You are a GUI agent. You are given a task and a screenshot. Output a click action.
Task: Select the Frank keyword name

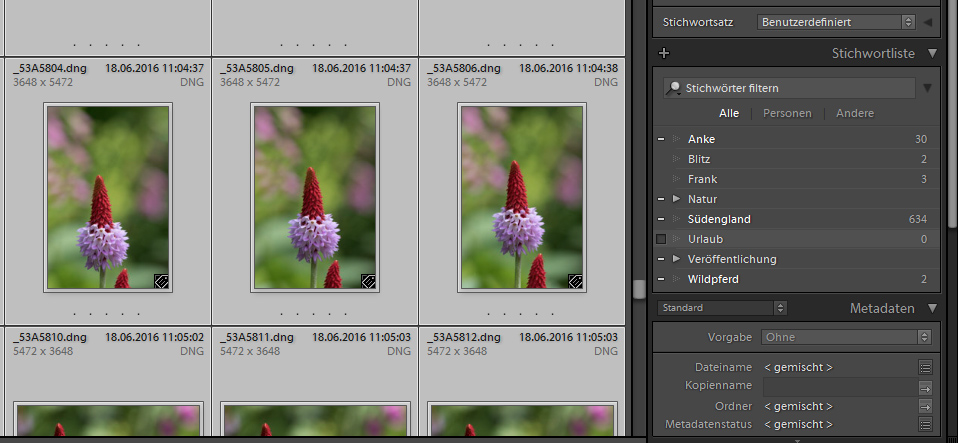702,180
